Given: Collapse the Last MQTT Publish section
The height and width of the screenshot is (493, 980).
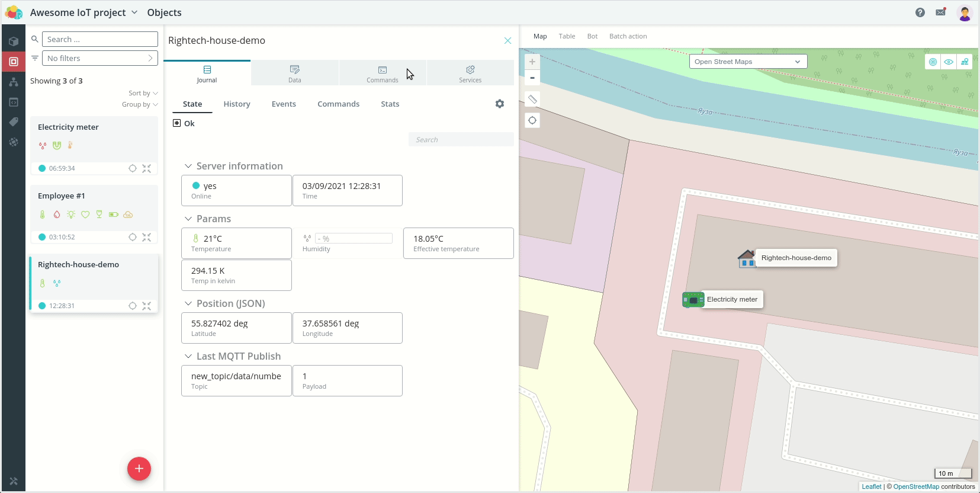Looking at the screenshot, I should coord(188,357).
